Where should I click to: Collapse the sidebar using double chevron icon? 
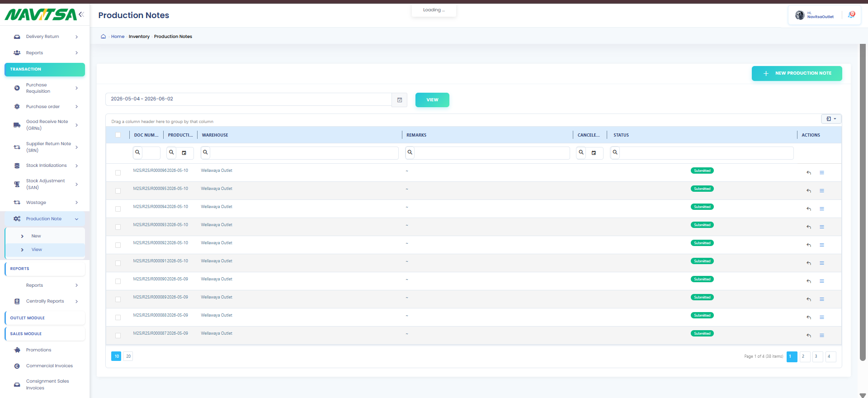[x=81, y=14]
